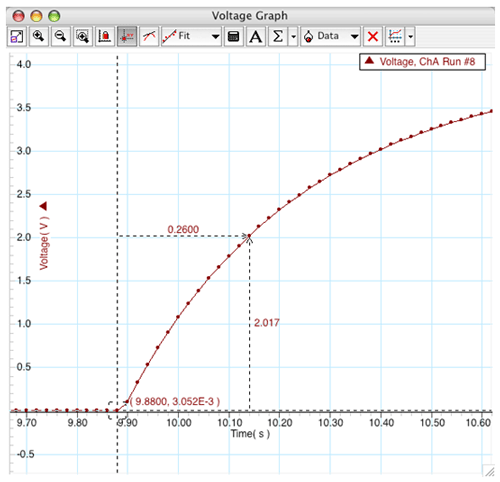Select the legend entry Voltage, ChA Run #8
The image size is (500, 482).
click(422, 62)
